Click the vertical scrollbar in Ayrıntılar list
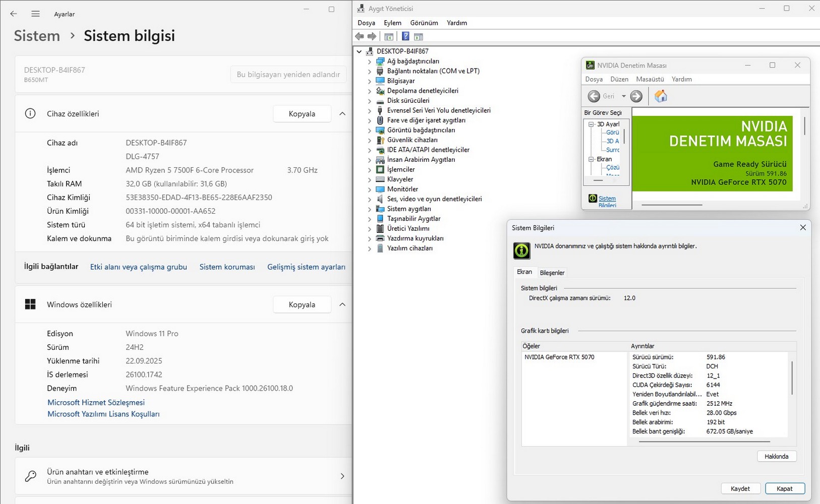 pos(792,378)
